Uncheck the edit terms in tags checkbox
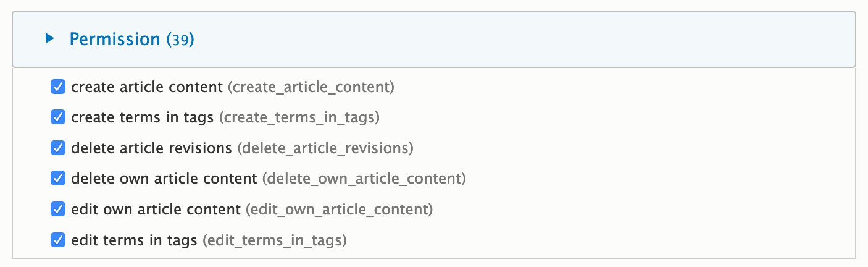The width and height of the screenshot is (868, 267). [58, 240]
